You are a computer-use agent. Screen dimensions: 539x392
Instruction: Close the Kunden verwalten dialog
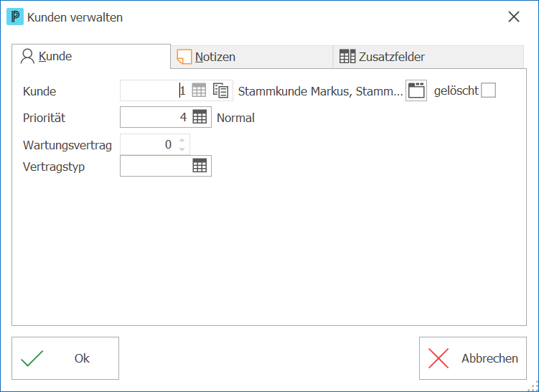click(514, 17)
